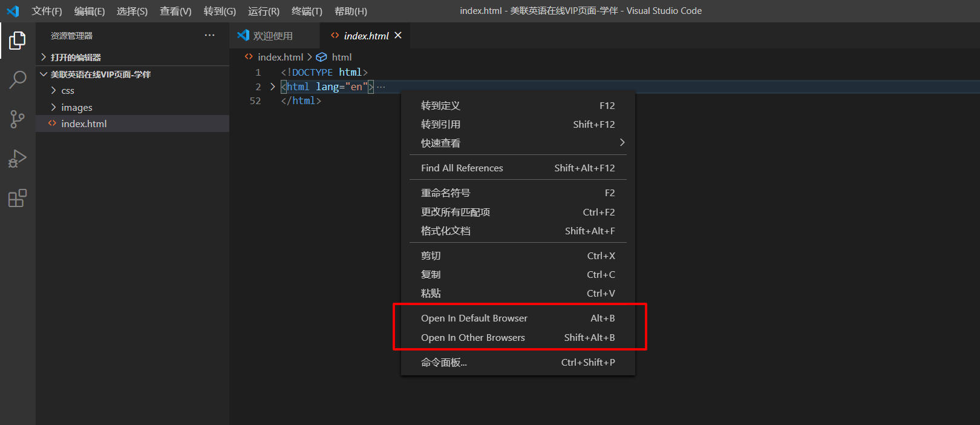Expand the folded html block ellipsis
Image resolution: width=980 pixels, height=425 pixels.
pyautogui.click(x=381, y=87)
